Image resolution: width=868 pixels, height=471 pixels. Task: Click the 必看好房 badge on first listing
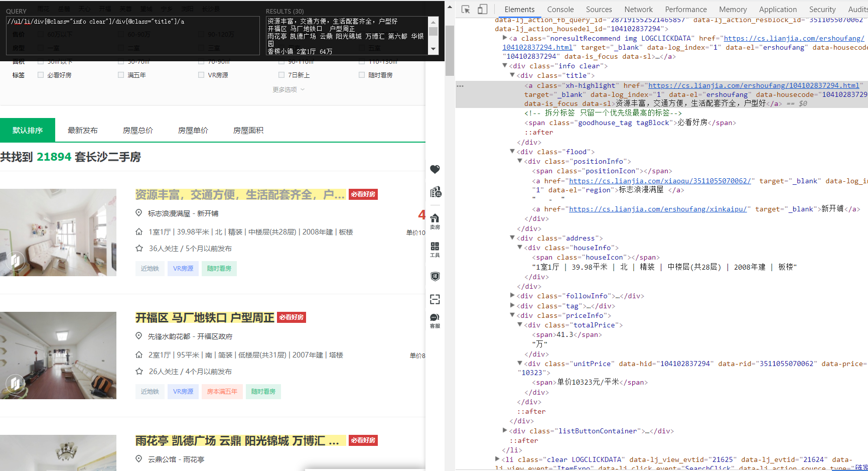point(363,194)
